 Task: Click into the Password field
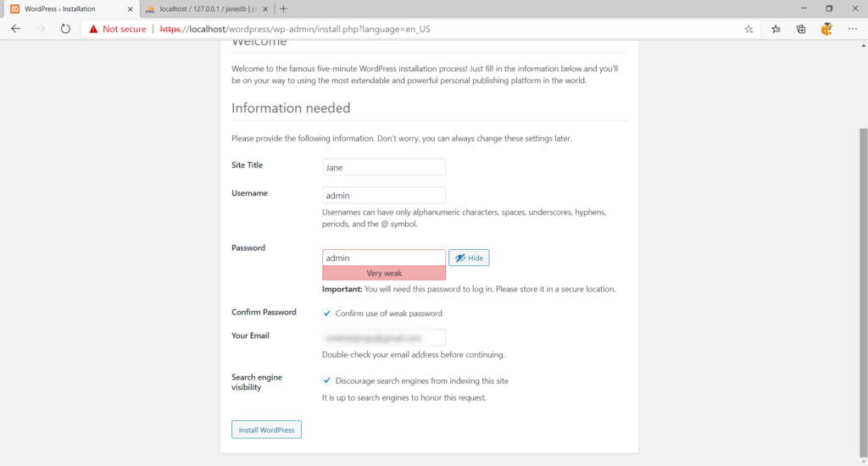click(x=384, y=258)
